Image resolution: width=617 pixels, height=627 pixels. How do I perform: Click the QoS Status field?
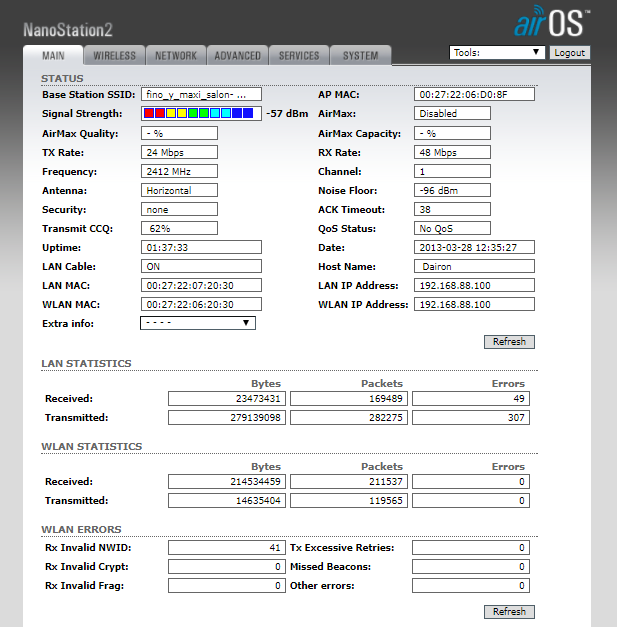(x=452, y=228)
